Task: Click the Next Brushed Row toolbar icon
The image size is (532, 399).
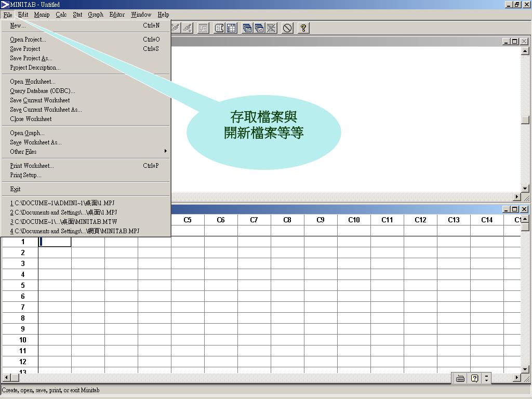Action: tap(187, 28)
